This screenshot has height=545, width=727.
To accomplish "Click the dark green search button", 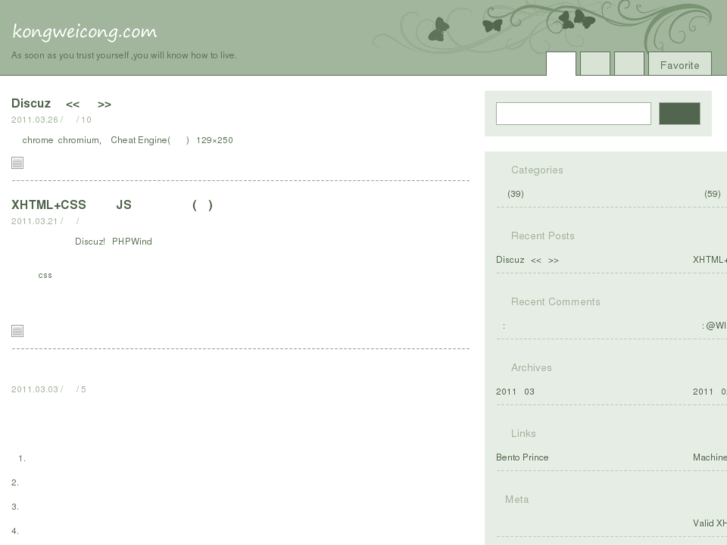I will [680, 114].
